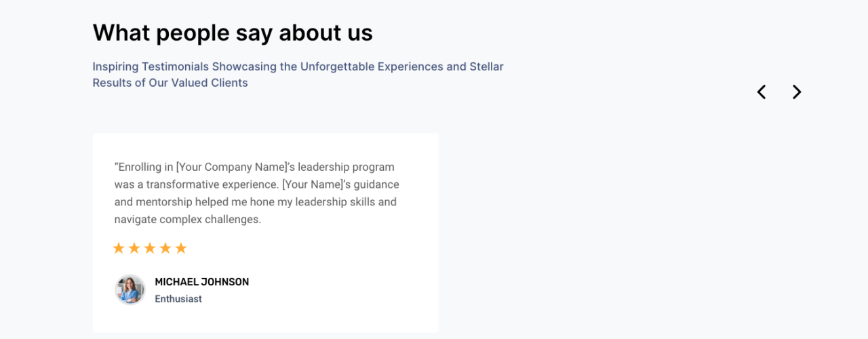Go to the previous testimonial with left arrow
868x339 pixels.
coord(762,92)
